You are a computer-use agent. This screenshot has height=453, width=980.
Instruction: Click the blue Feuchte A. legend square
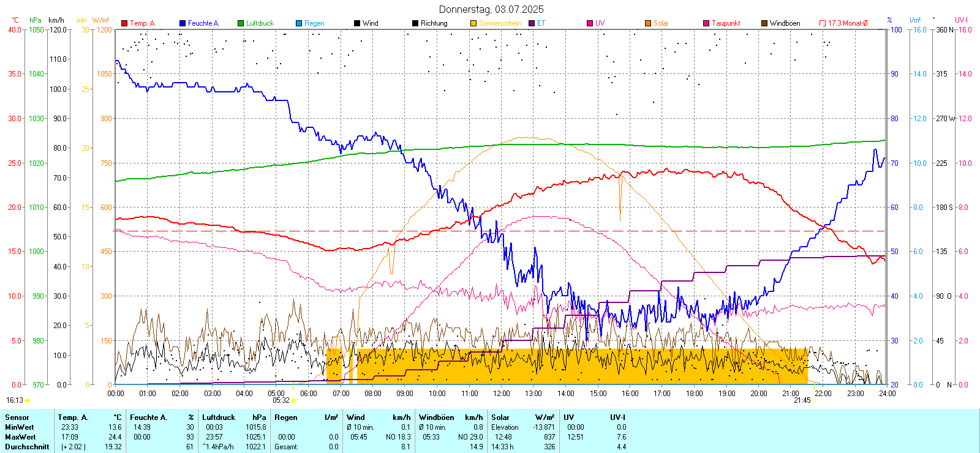[x=183, y=23]
